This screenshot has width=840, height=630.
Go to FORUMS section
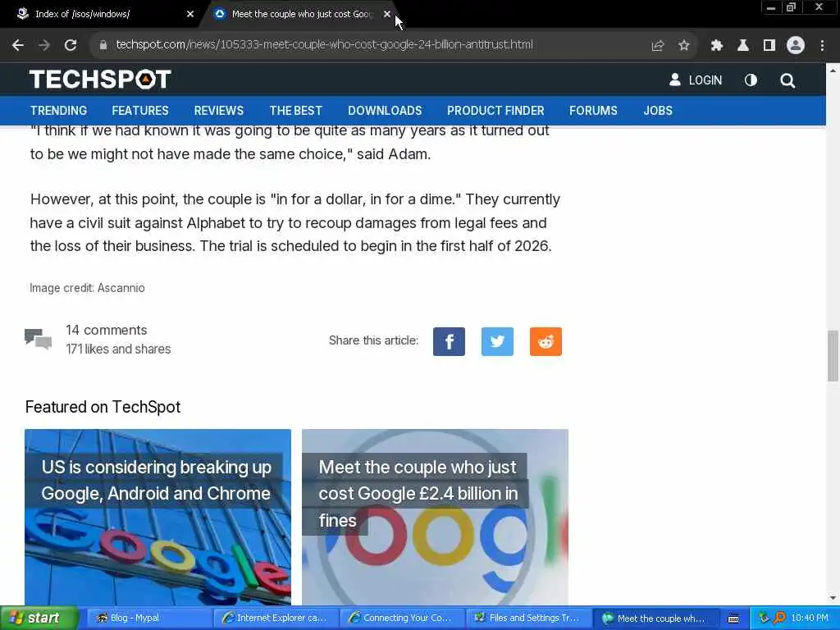click(x=593, y=111)
